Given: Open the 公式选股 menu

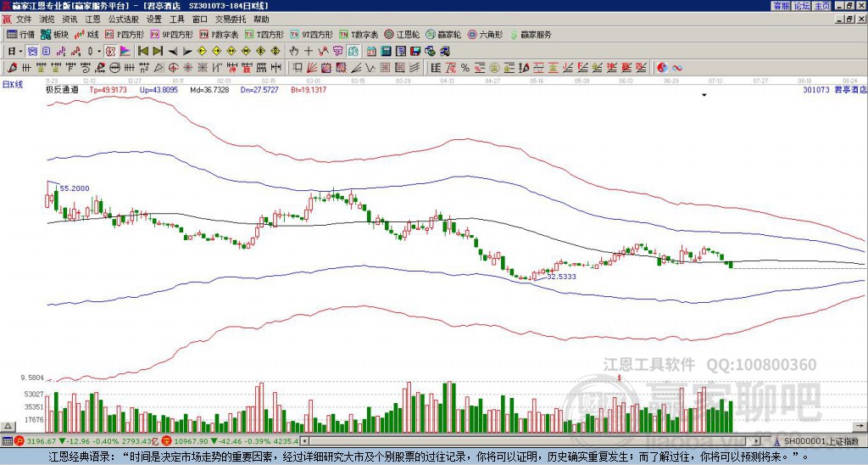Looking at the screenshot, I should 123,20.
